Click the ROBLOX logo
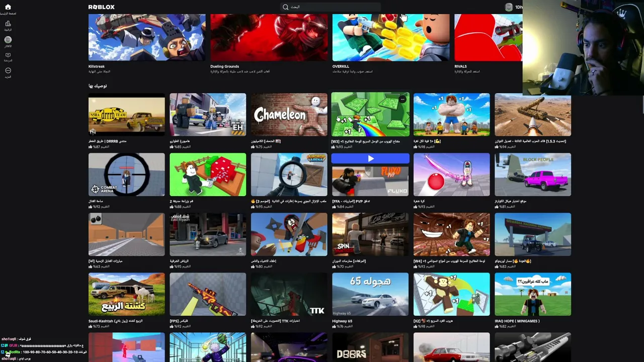Image resolution: width=644 pixels, height=362 pixels. point(101,7)
